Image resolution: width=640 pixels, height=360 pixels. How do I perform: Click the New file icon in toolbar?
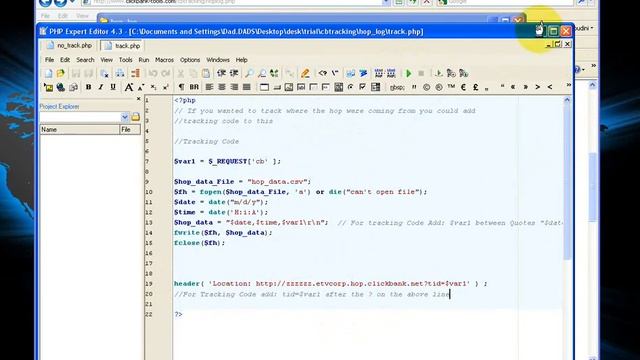pyautogui.click(x=48, y=73)
